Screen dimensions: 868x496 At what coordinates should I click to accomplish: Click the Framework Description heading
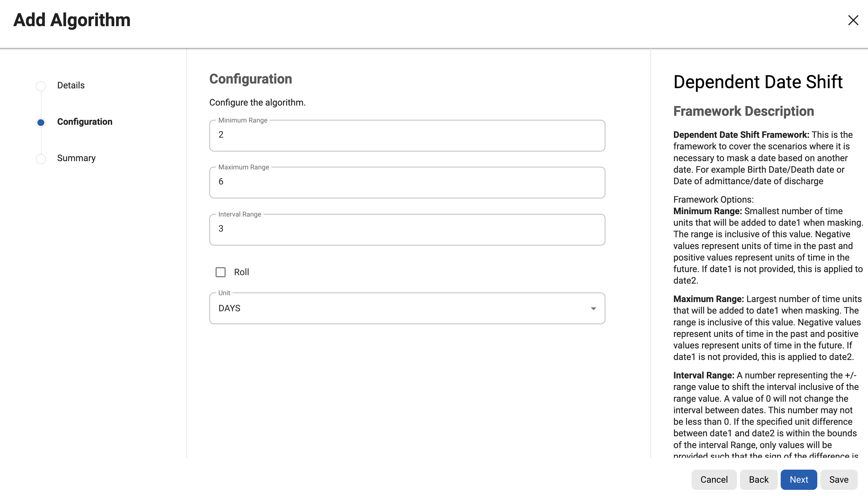click(743, 111)
